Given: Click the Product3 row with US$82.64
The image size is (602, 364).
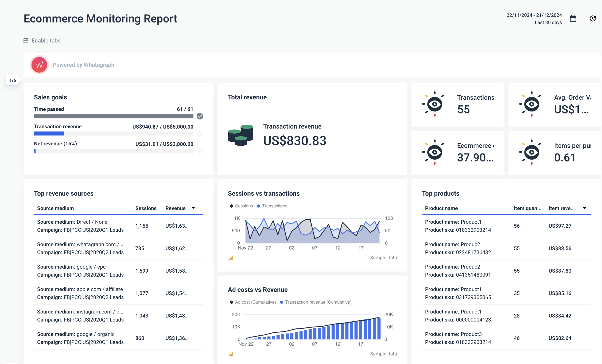Looking at the screenshot, I should click(506, 338).
